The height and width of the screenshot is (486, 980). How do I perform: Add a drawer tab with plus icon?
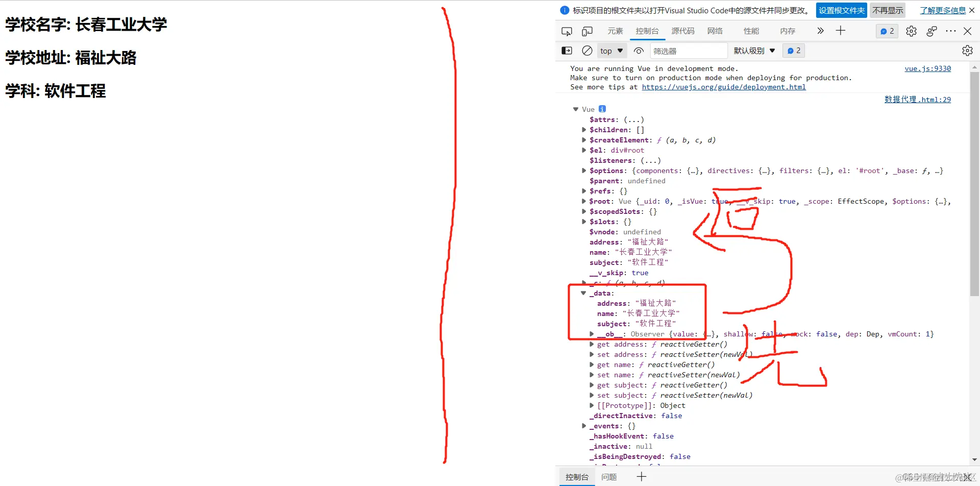pos(642,476)
